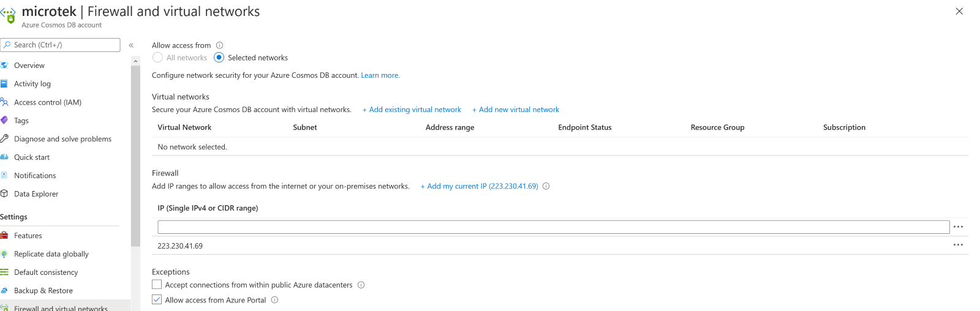Enable Accept connections from public Azure datacenters
Screen dimensions: 980x311
(157, 285)
